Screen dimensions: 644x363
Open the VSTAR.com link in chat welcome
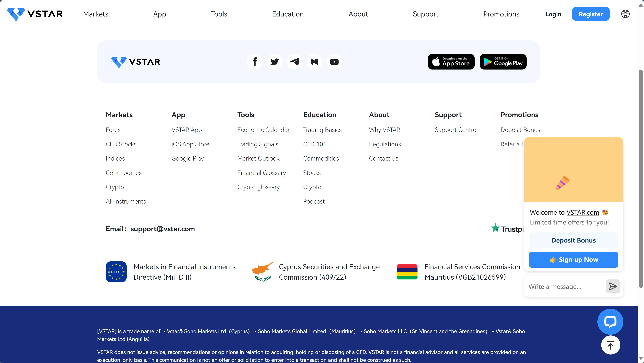point(583,212)
